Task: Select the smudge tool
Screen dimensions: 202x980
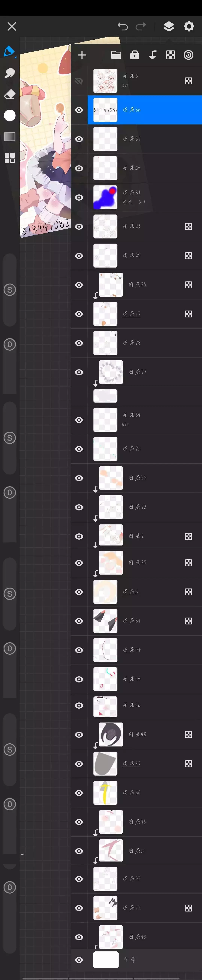Action: (x=10, y=73)
